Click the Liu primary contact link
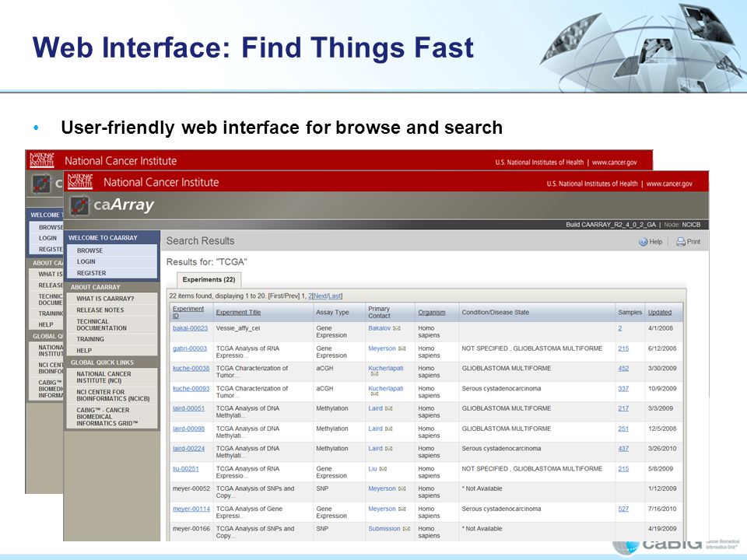Screen dimensions: 747x560 373,469
